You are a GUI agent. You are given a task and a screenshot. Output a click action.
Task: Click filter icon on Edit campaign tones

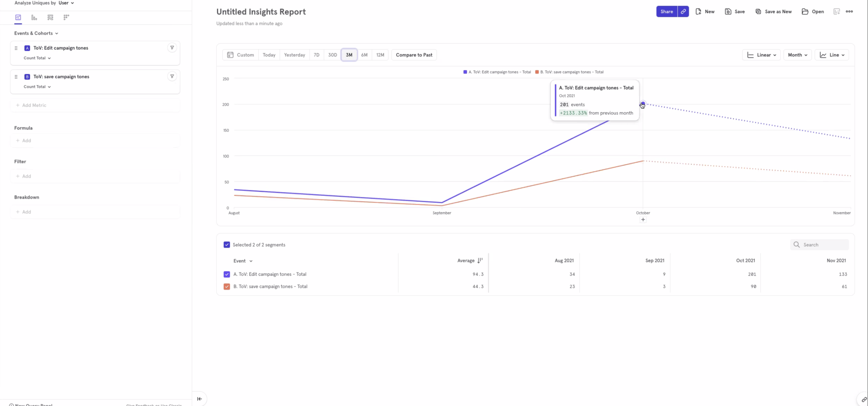pos(172,48)
